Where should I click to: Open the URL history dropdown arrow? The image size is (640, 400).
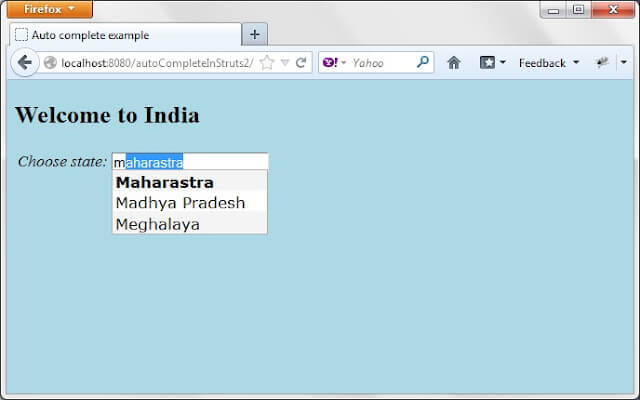285,63
